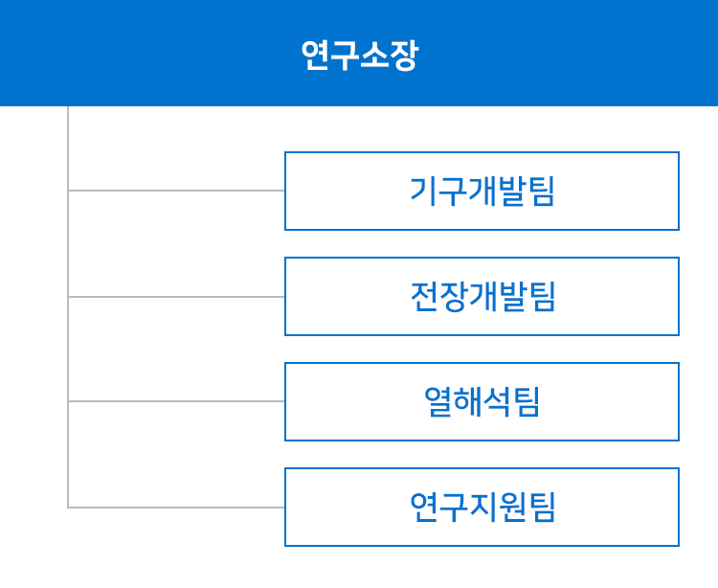Click the word 전장 in 전장개발팀
The height and width of the screenshot is (588, 718).
[x=438, y=296]
